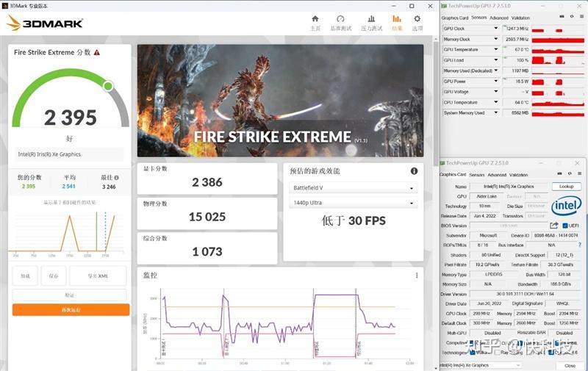
Task: Switch to Validation tab in lower GPU-Z window
Action: [518, 175]
